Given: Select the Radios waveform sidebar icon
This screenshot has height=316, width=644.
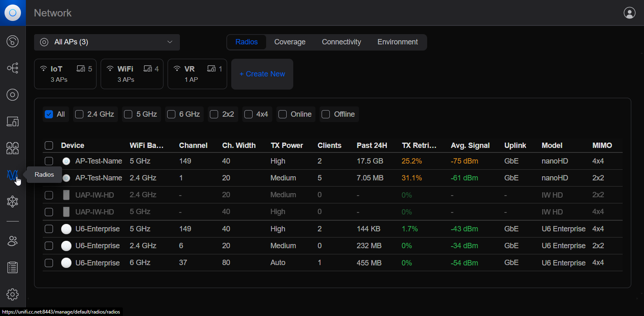Looking at the screenshot, I should coord(13,175).
